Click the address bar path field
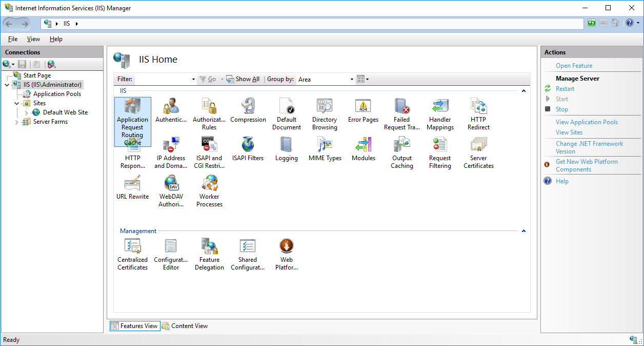 tap(312, 24)
